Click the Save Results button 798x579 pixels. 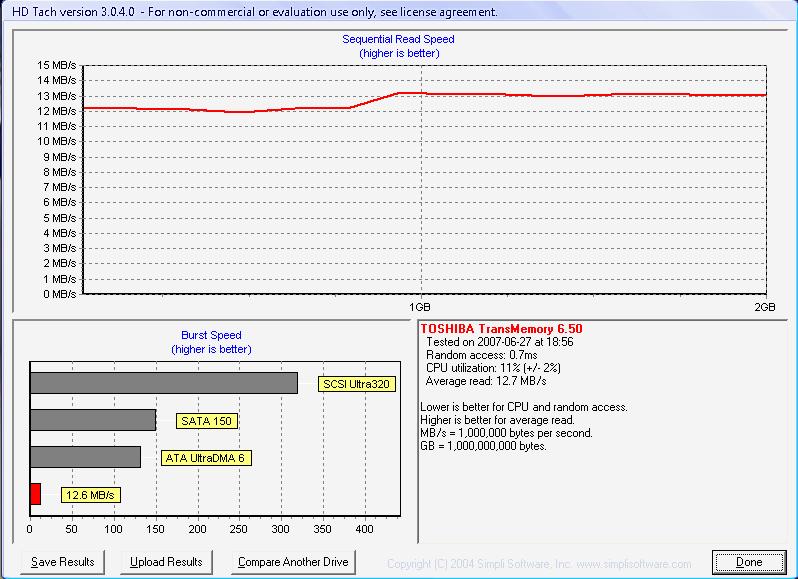click(62, 562)
